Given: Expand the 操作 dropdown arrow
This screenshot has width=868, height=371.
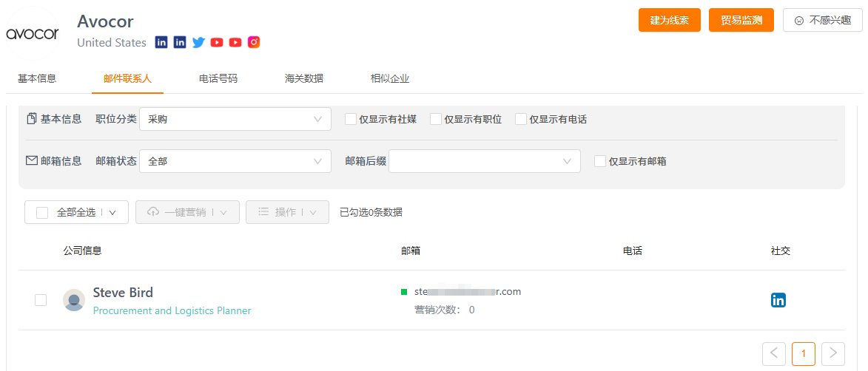Looking at the screenshot, I should pyautogui.click(x=313, y=212).
